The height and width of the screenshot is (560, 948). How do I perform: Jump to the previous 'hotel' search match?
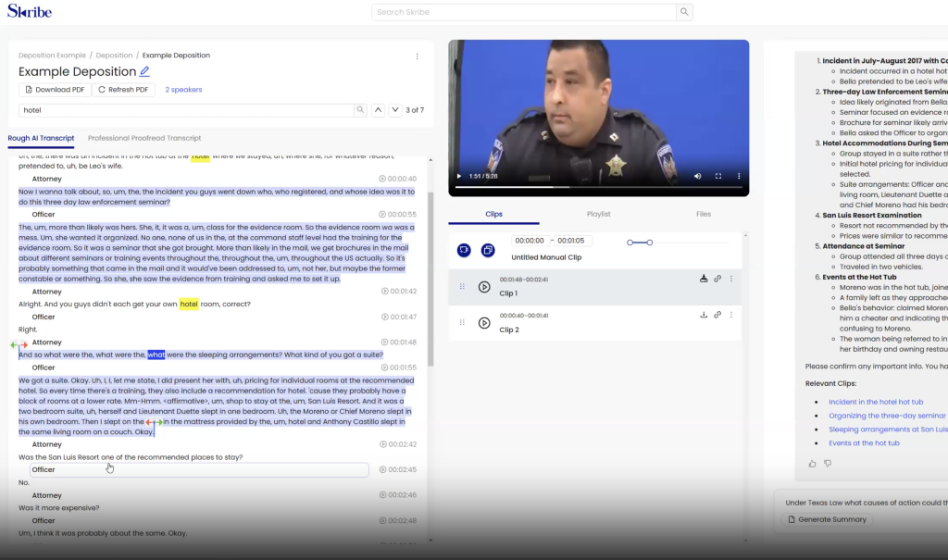point(378,110)
